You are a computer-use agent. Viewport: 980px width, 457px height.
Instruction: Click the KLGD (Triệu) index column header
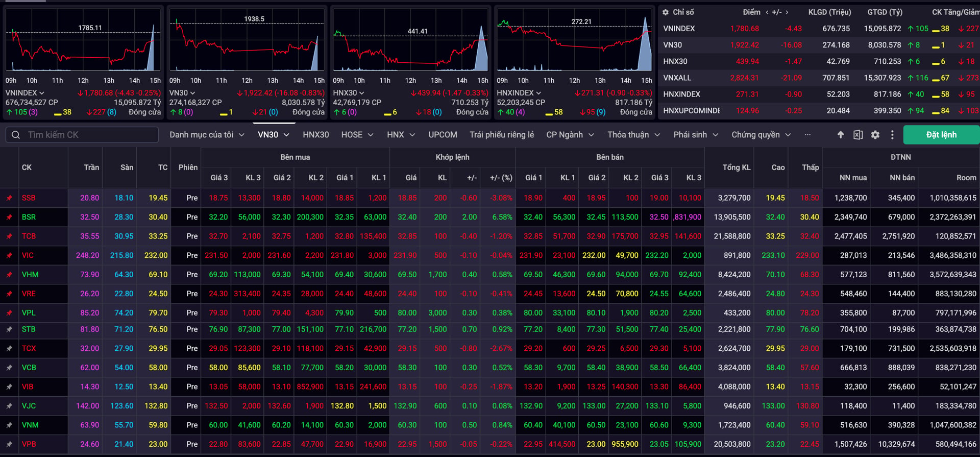[829, 12]
